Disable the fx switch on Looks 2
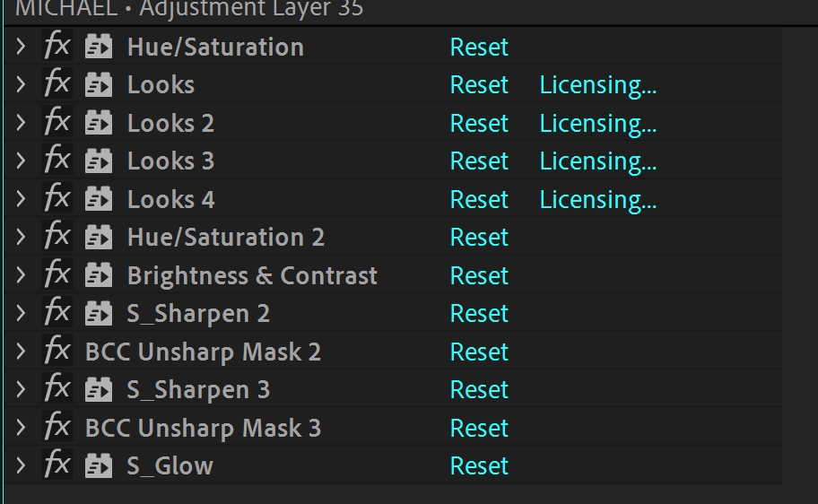The width and height of the screenshot is (818, 504). [57, 122]
